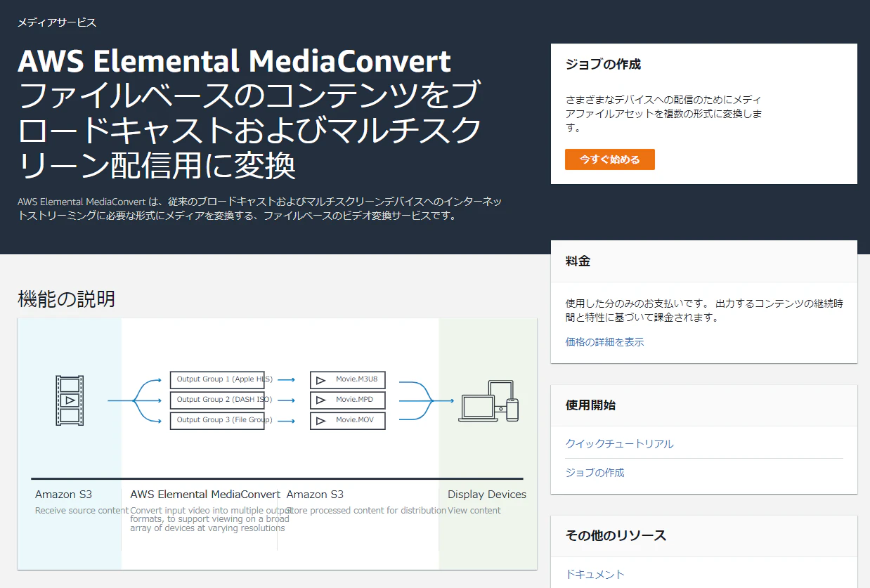This screenshot has width=870, height=588.
Task: Open the ドキュメント link
Action: (595, 574)
